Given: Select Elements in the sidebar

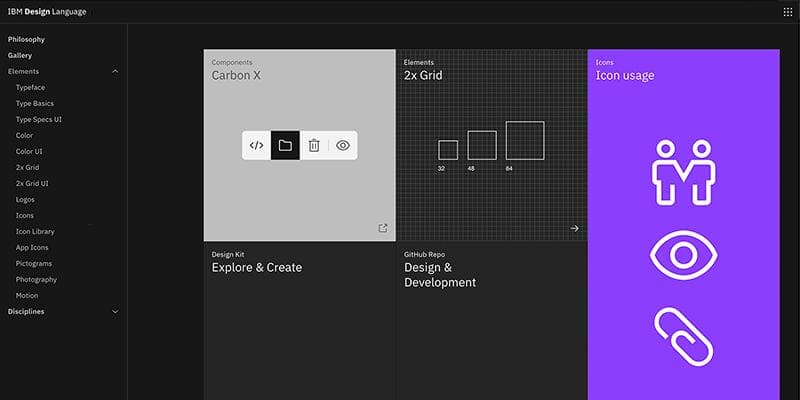Looking at the screenshot, I should pos(23,71).
